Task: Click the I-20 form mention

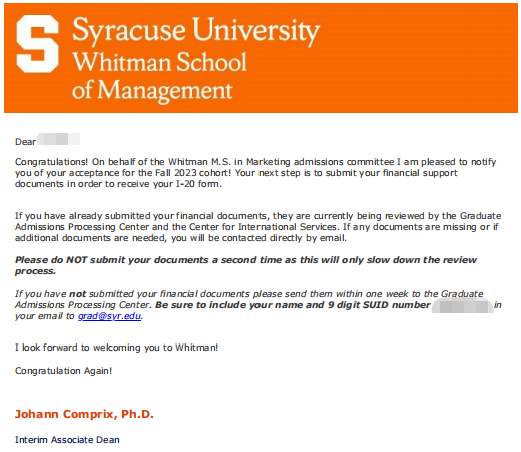Action: pos(198,184)
